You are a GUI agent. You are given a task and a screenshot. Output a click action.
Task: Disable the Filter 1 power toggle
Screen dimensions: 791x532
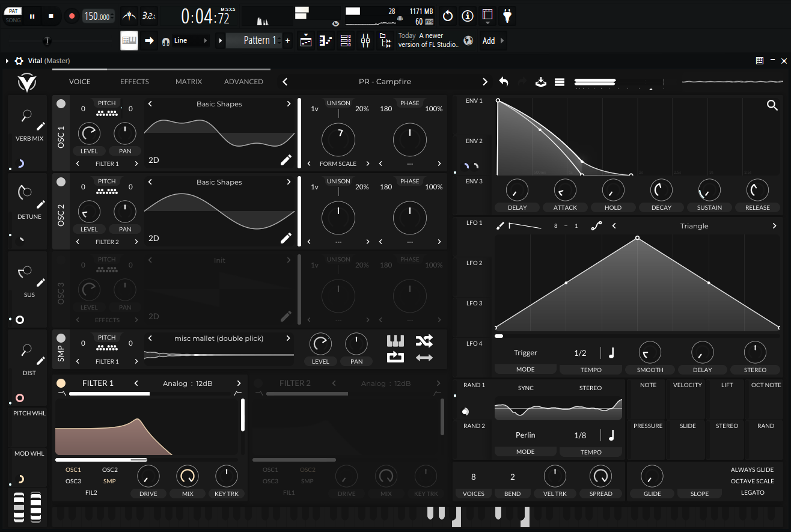point(61,383)
